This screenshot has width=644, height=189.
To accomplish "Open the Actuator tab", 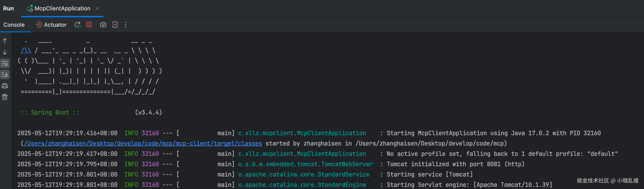I will pyautogui.click(x=51, y=25).
